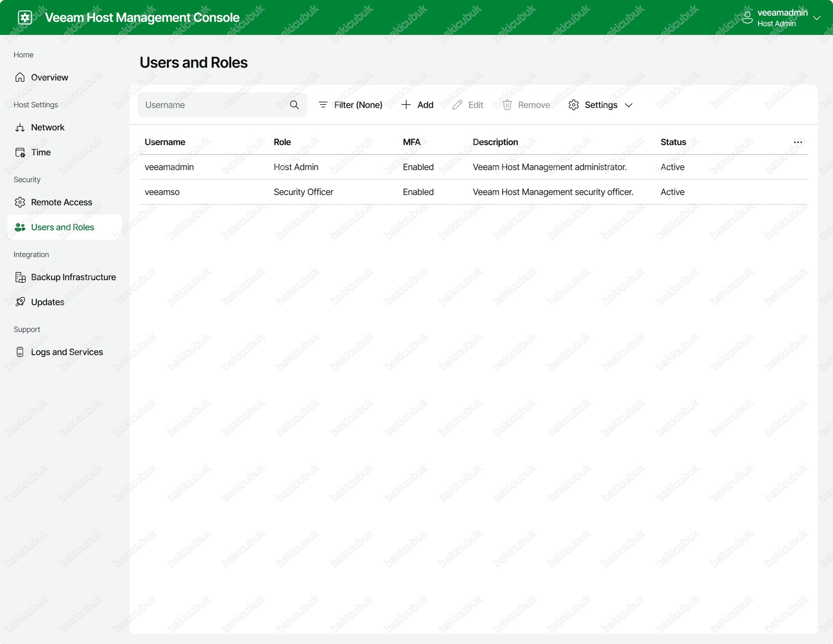Open the table column options ellipsis
Screen dimensions: 833x644
[x=798, y=142]
